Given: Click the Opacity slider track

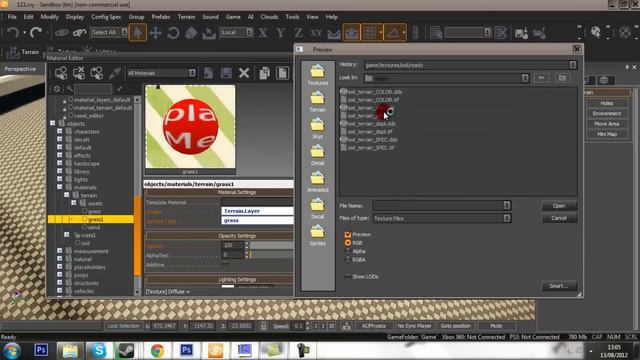Looking at the screenshot, I should (x=272, y=245).
